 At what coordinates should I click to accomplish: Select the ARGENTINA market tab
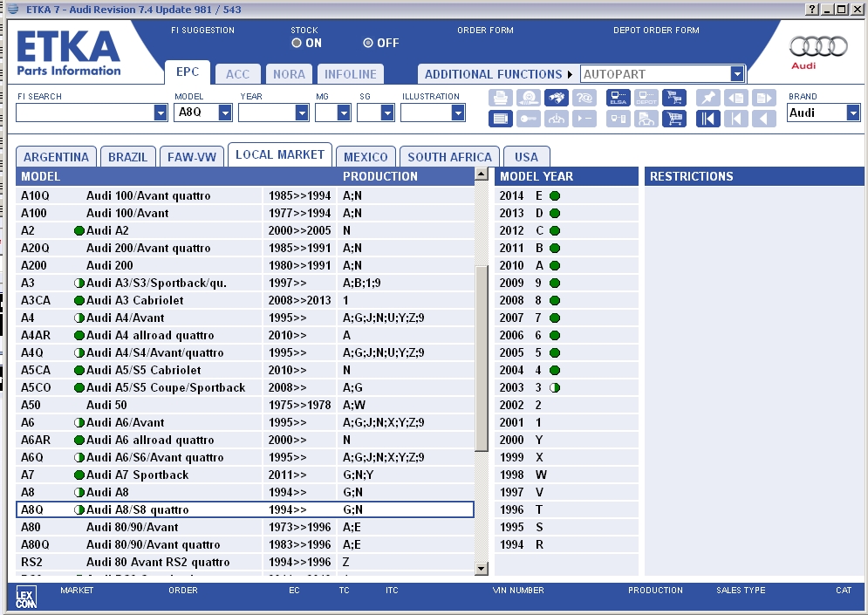point(56,157)
